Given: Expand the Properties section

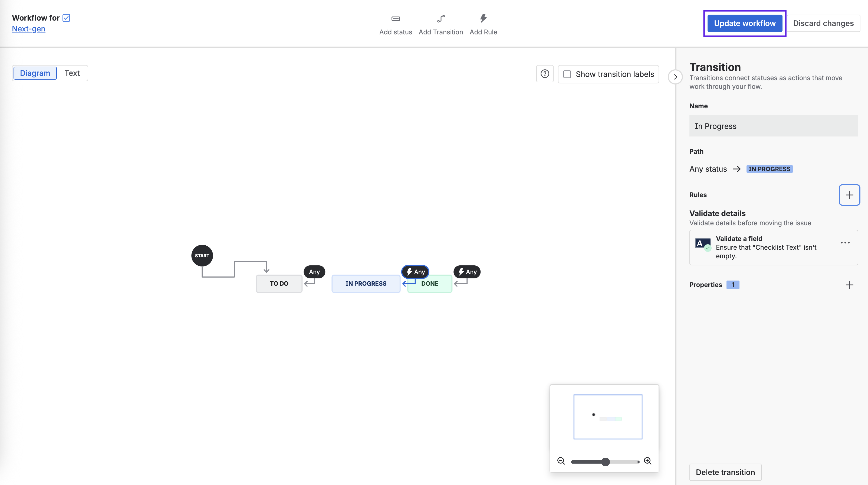Looking at the screenshot, I should click(706, 285).
